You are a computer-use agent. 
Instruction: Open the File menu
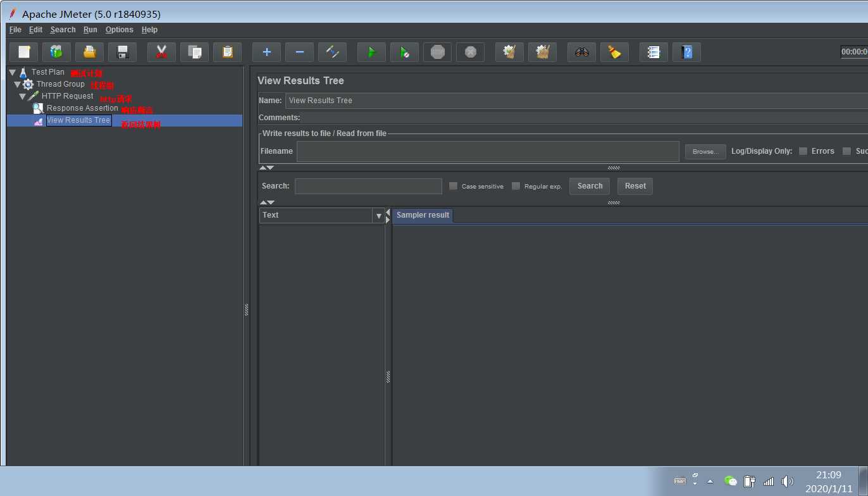15,30
